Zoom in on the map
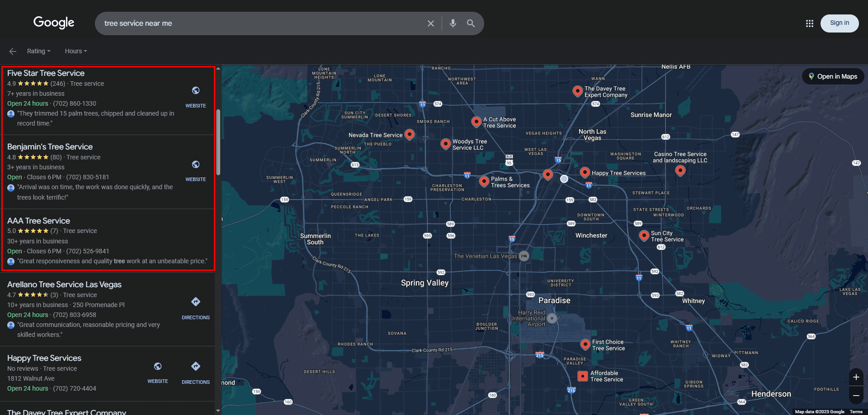 856,377
